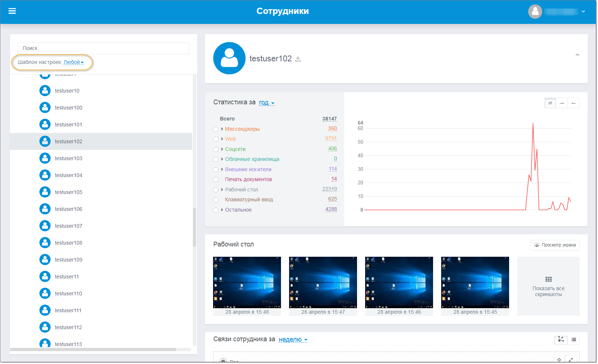Open screenshot from 28 апреля в 15:47
Screen dimensions: 598x364
(323, 282)
